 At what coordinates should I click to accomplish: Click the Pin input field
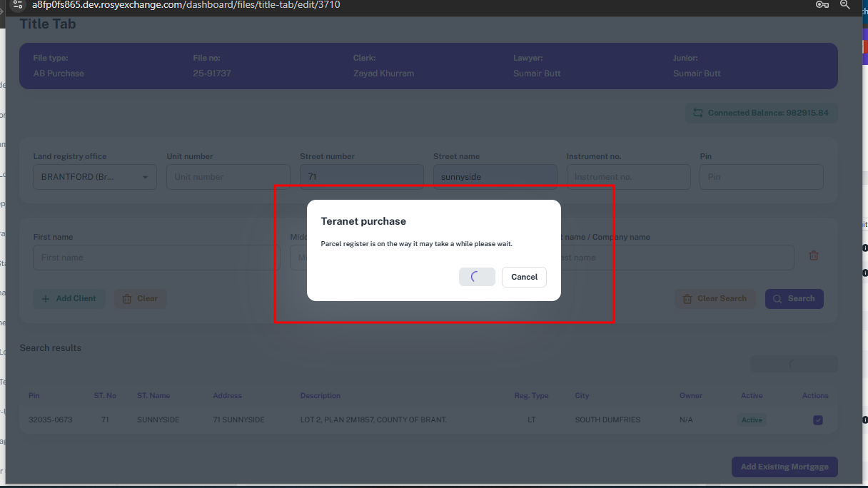[x=761, y=177]
